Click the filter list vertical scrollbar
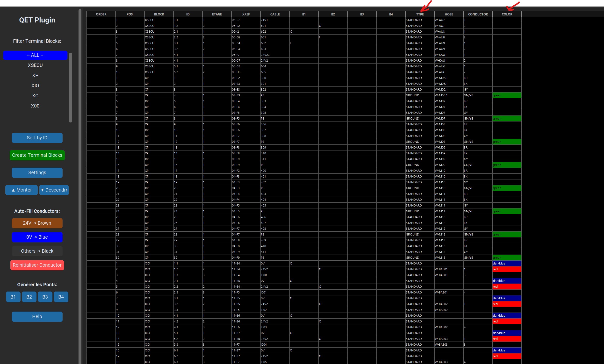Viewport: 604px width, 364px height. (x=71, y=87)
